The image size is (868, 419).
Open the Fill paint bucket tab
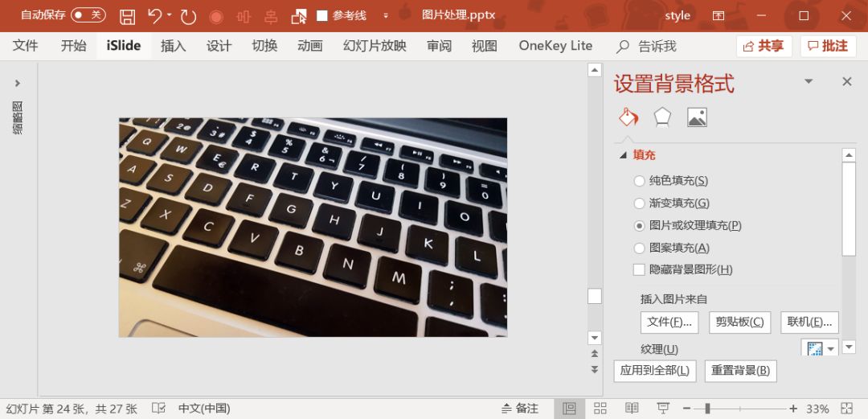point(628,117)
